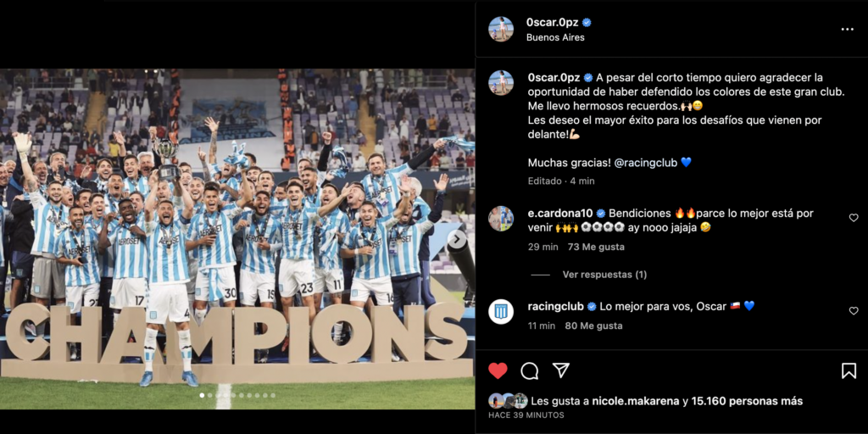Advance carousel with the next arrow

(x=457, y=239)
